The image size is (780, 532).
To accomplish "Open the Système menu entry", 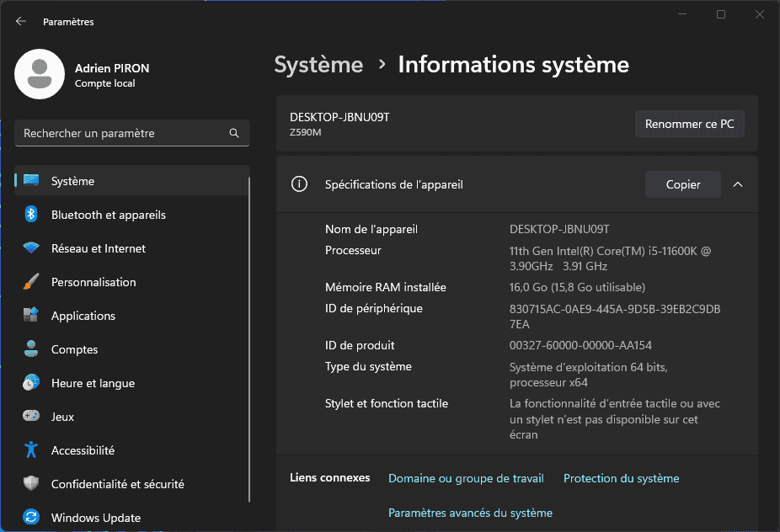I will coord(131,180).
